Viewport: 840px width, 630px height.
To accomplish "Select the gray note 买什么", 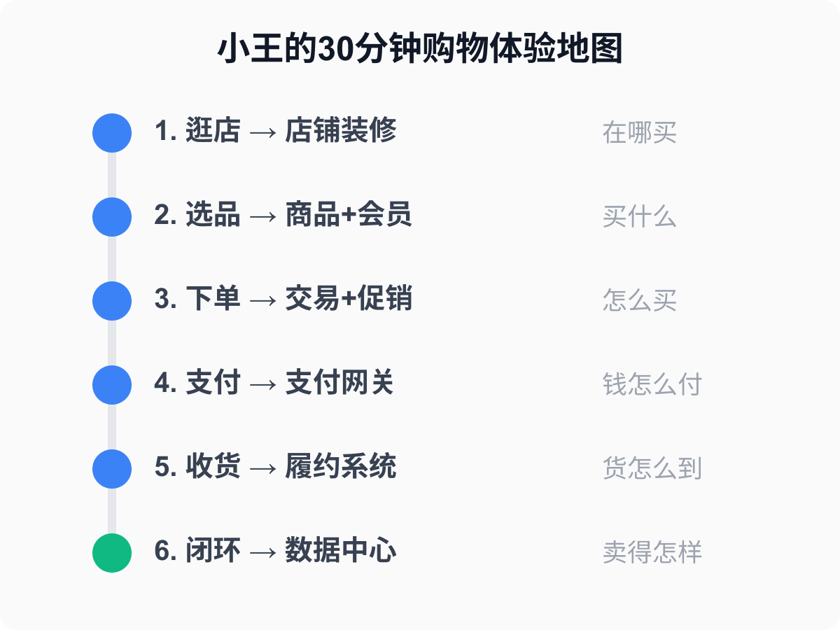I will [x=639, y=217].
